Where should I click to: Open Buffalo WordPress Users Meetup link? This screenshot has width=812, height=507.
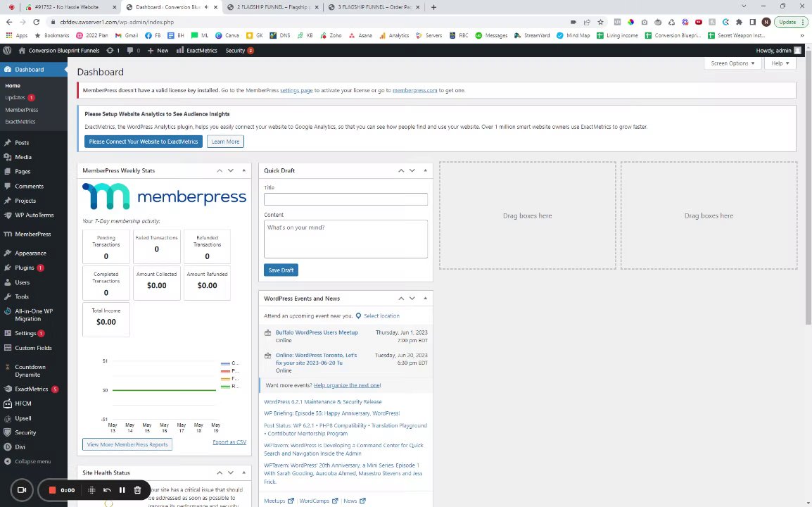point(317,332)
